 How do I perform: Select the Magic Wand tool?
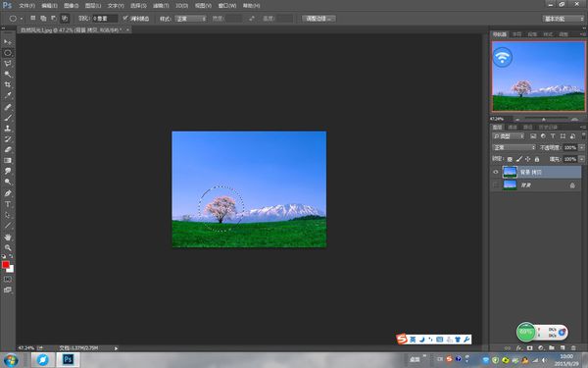(x=8, y=74)
